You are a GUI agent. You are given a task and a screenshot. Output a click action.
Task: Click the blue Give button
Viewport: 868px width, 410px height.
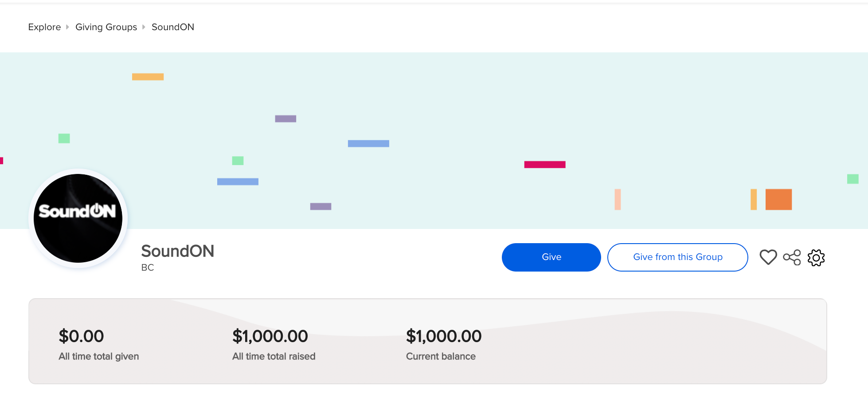pyautogui.click(x=551, y=257)
